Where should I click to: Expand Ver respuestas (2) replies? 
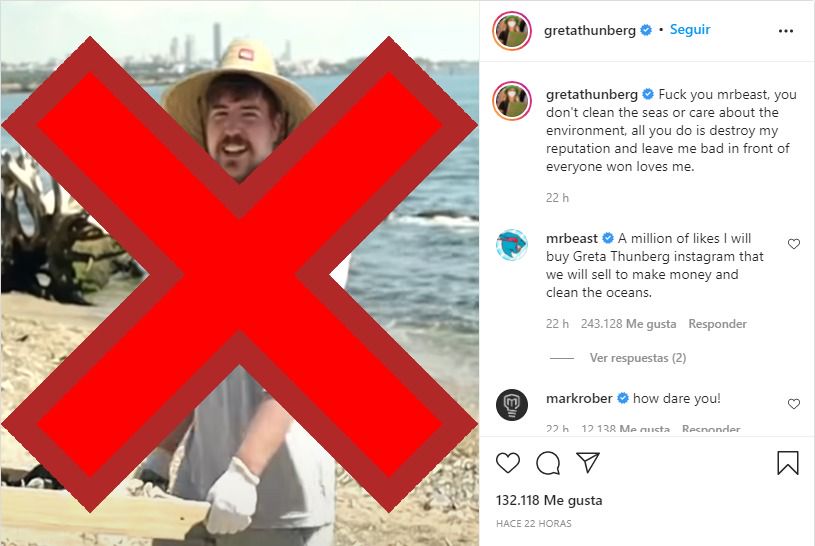point(638,358)
